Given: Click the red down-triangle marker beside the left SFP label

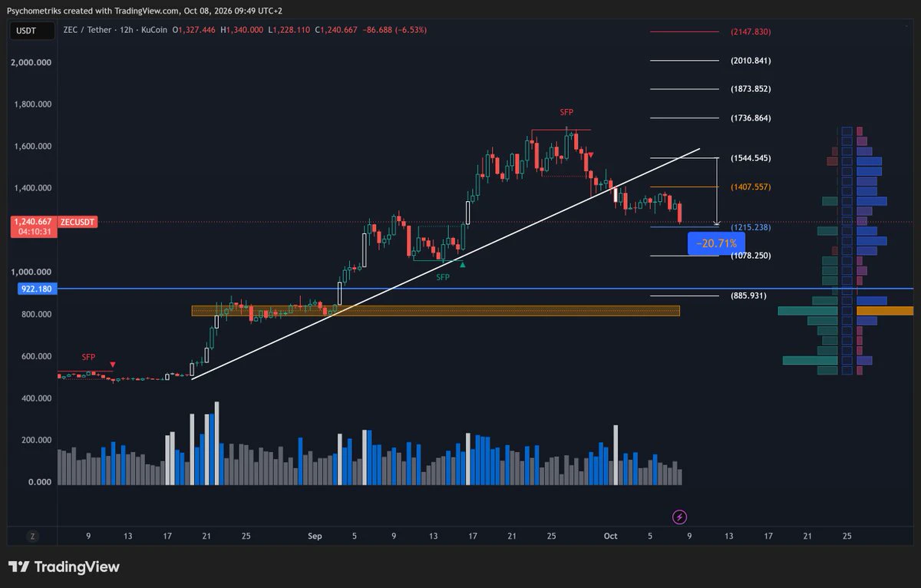Looking at the screenshot, I should (x=114, y=365).
